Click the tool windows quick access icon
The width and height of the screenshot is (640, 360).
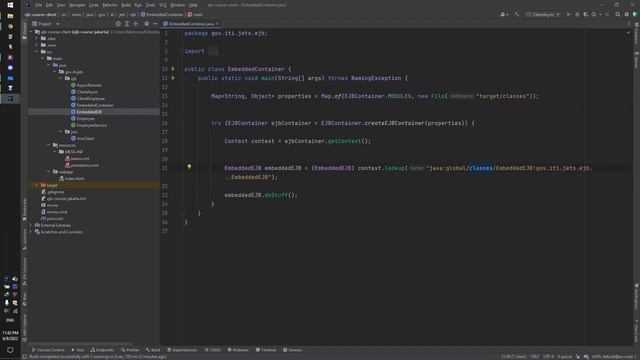[25, 357]
